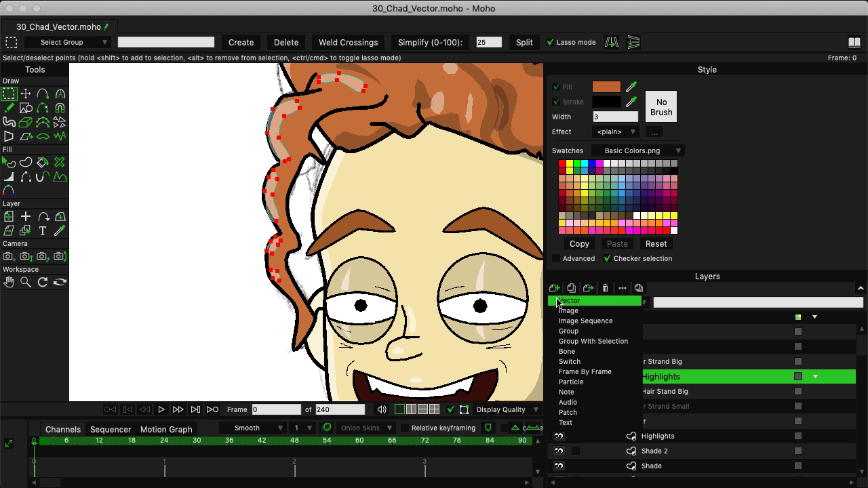Select the Paint Bucket fill tool

(41, 163)
